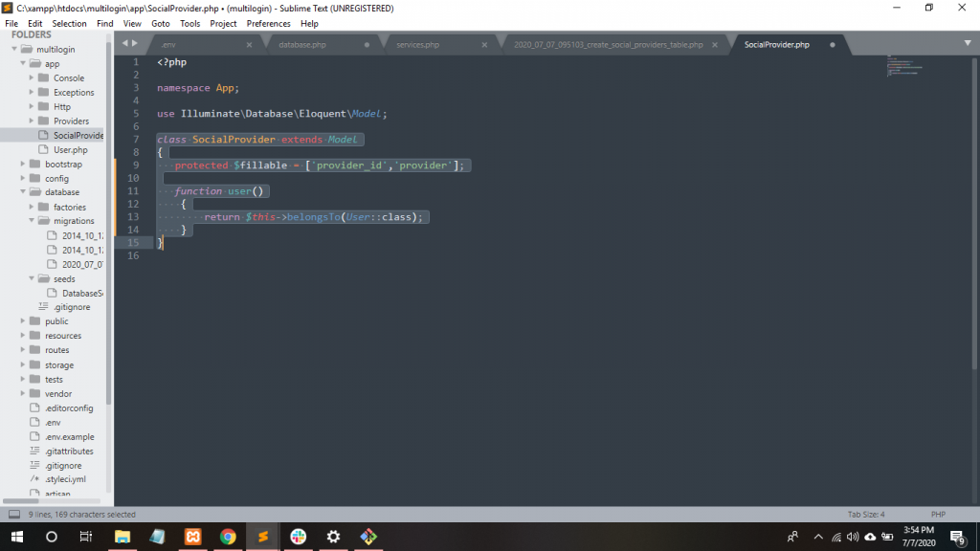Open User.php in the sidebar
Screen dimensions: 980x551
70,150
